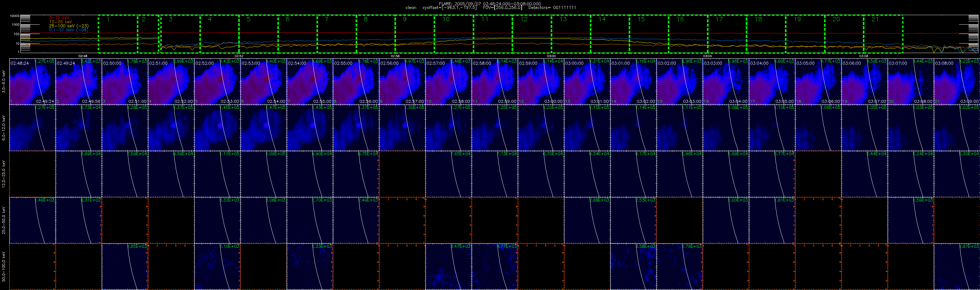Open the 25-50 keV image with peak 2.88E+03
This screenshot has height=290, width=980.
point(587,220)
